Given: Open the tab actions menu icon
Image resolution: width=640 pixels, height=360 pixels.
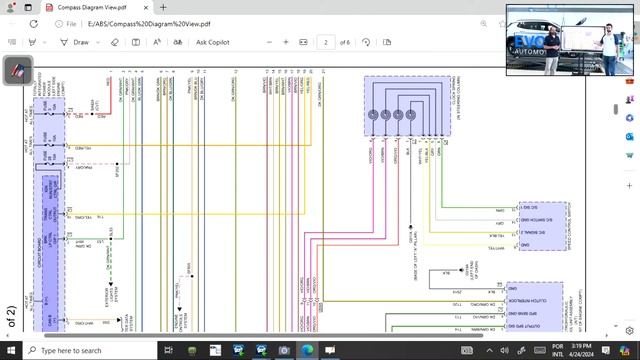Looking at the screenshot, I should [28, 7].
